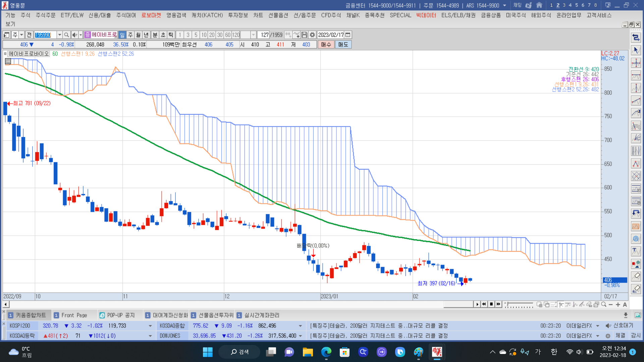Open the calendar date picker icon
The height and width of the screenshot is (362, 644).
348,35
